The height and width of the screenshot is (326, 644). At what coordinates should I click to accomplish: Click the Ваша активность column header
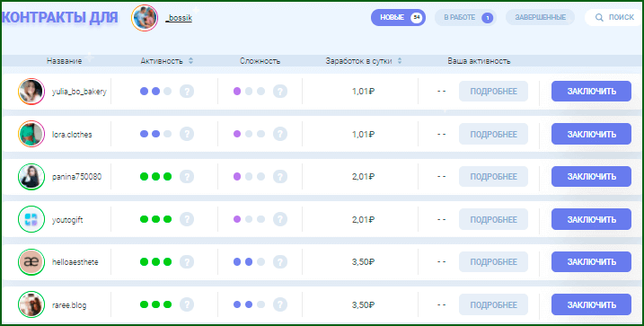pyautogui.click(x=479, y=61)
